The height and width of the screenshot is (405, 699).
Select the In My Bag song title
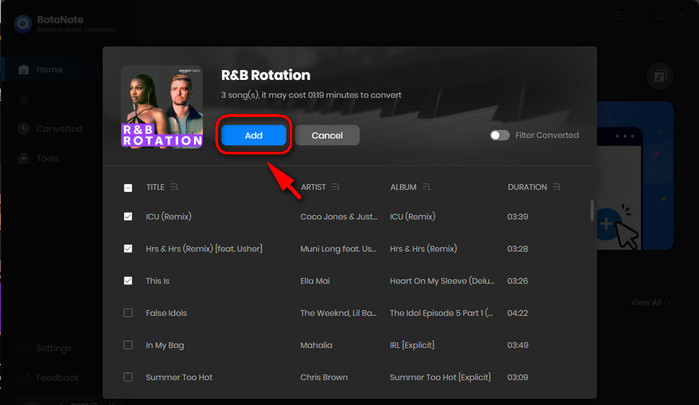pos(164,345)
